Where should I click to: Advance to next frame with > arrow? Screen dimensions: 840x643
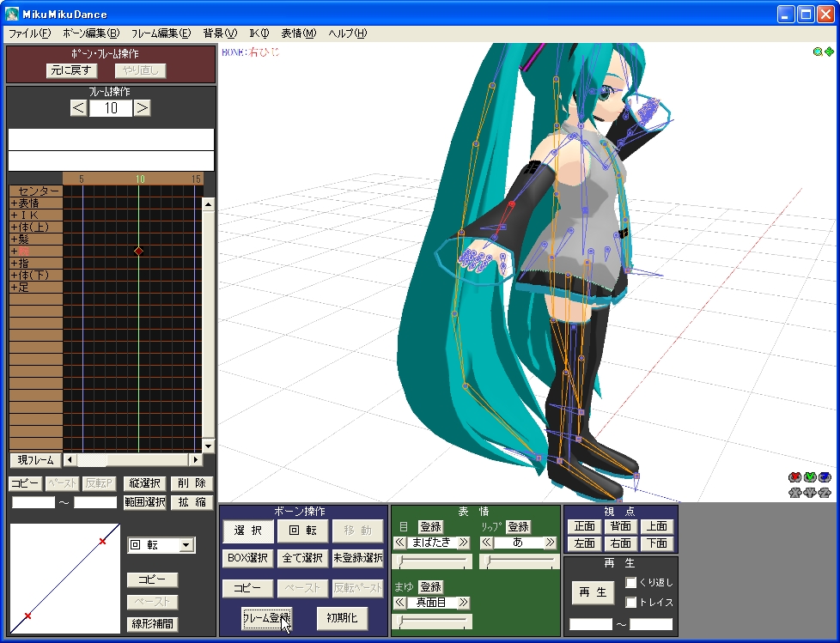[x=142, y=108]
